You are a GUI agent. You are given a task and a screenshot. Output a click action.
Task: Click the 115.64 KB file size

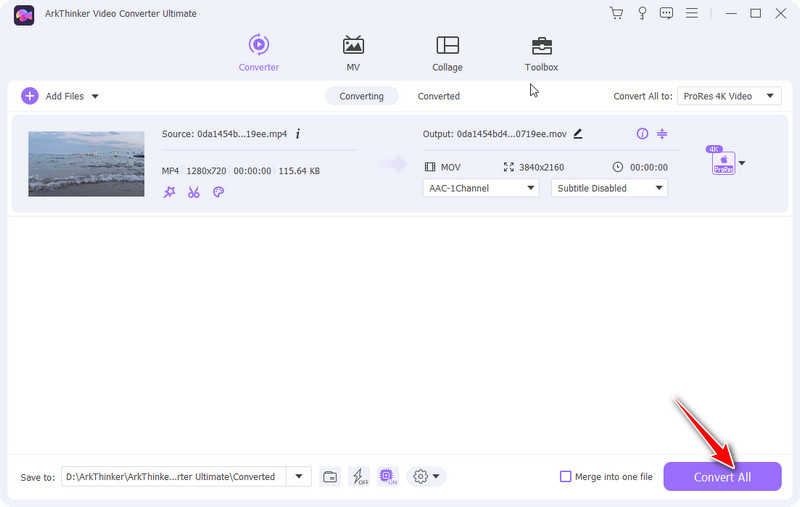[x=299, y=171]
